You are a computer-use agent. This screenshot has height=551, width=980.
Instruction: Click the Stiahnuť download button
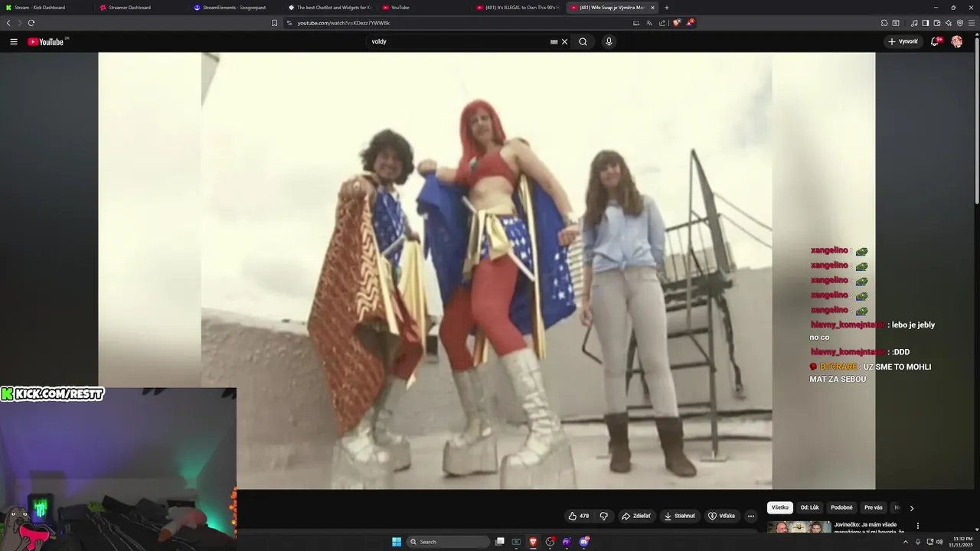click(x=680, y=516)
